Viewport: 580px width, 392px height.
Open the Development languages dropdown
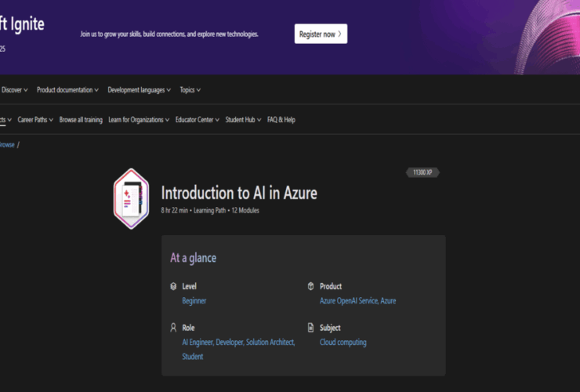(x=139, y=90)
